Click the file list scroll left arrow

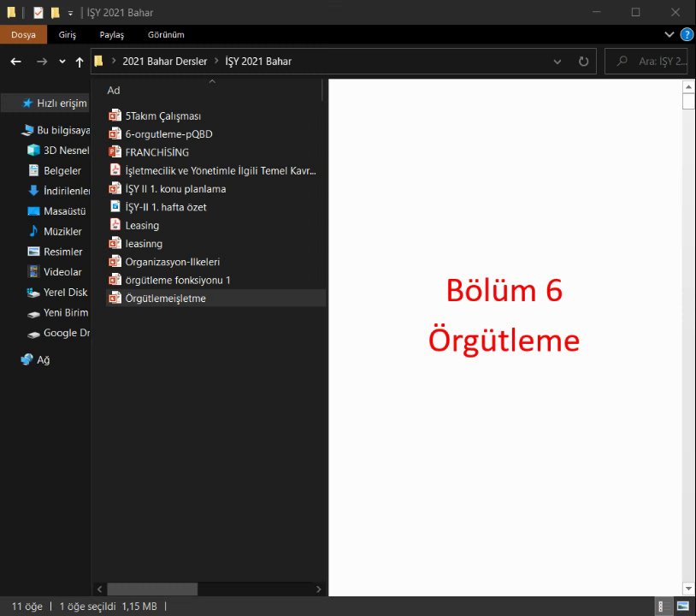click(x=99, y=589)
